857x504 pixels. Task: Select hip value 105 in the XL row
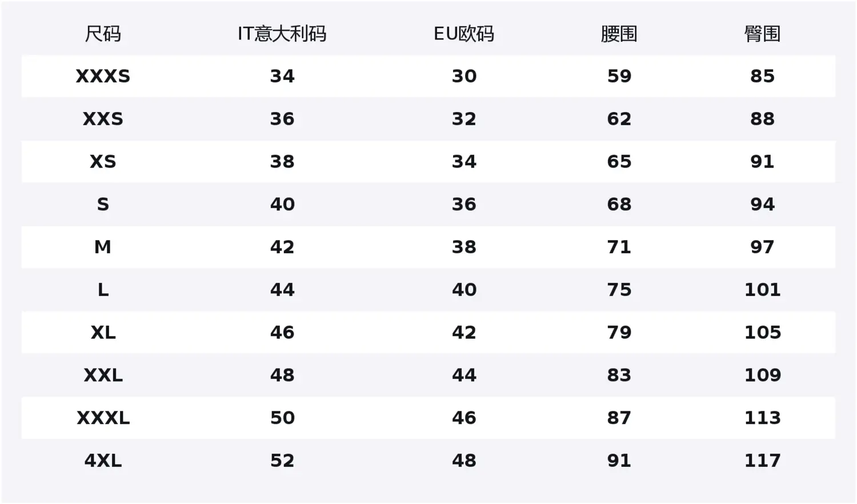(x=762, y=332)
